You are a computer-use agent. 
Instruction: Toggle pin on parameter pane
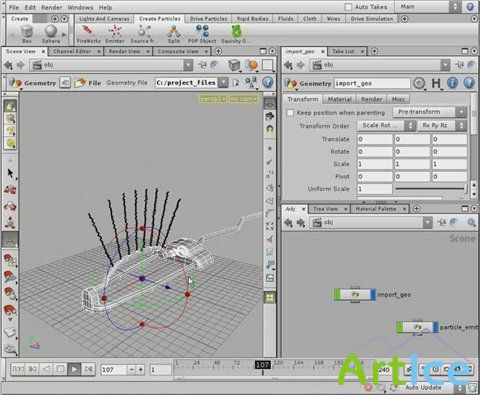coord(459,65)
